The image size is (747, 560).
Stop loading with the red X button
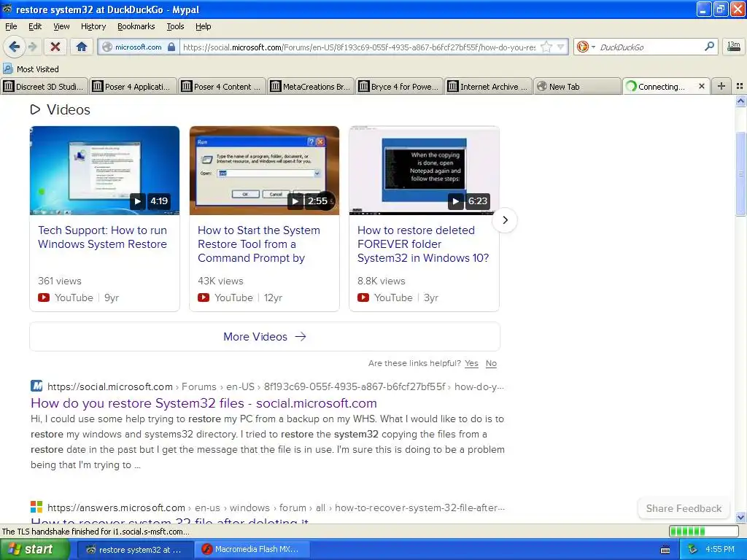tap(55, 47)
